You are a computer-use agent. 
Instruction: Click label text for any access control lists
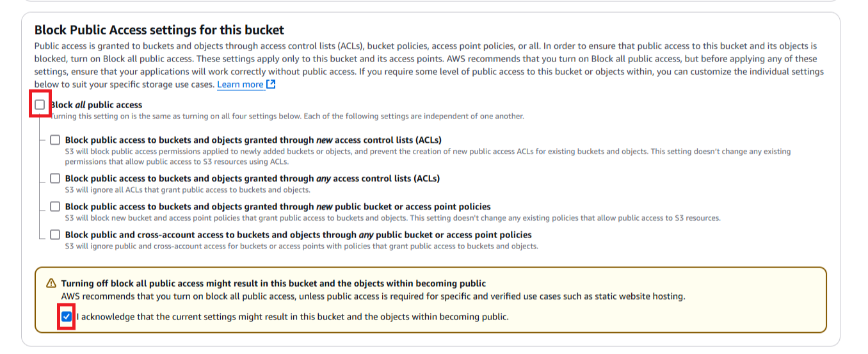click(x=252, y=179)
